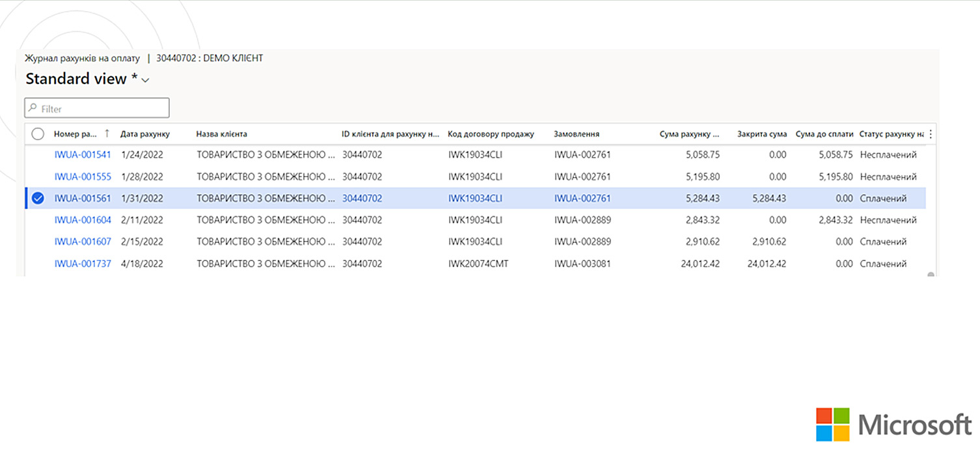Click the select-all circle in the header row

37,133
